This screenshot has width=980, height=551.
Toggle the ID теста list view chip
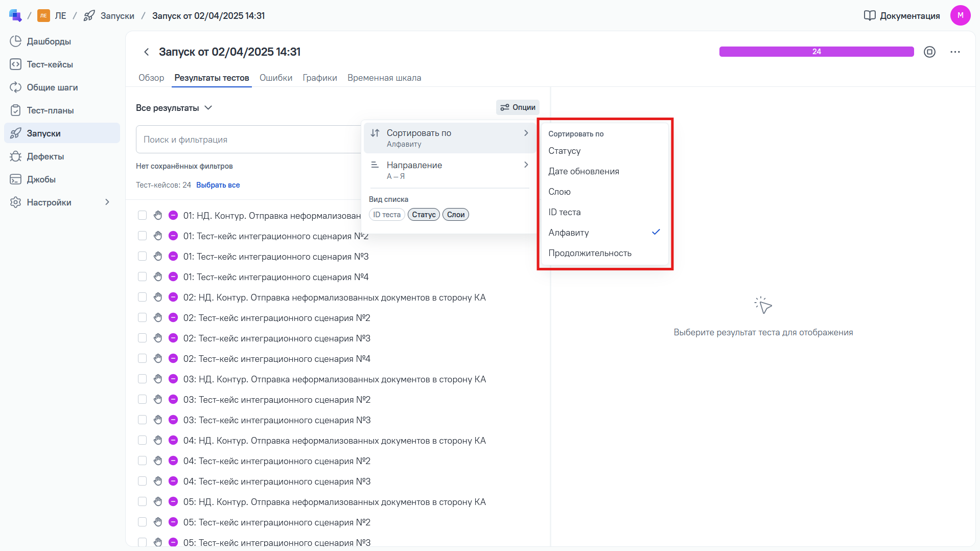click(x=387, y=215)
